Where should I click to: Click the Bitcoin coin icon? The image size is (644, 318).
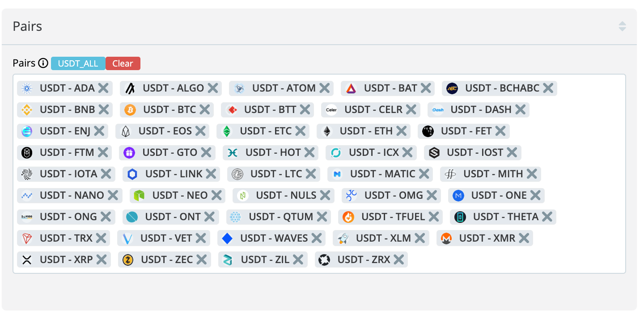coord(130,110)
